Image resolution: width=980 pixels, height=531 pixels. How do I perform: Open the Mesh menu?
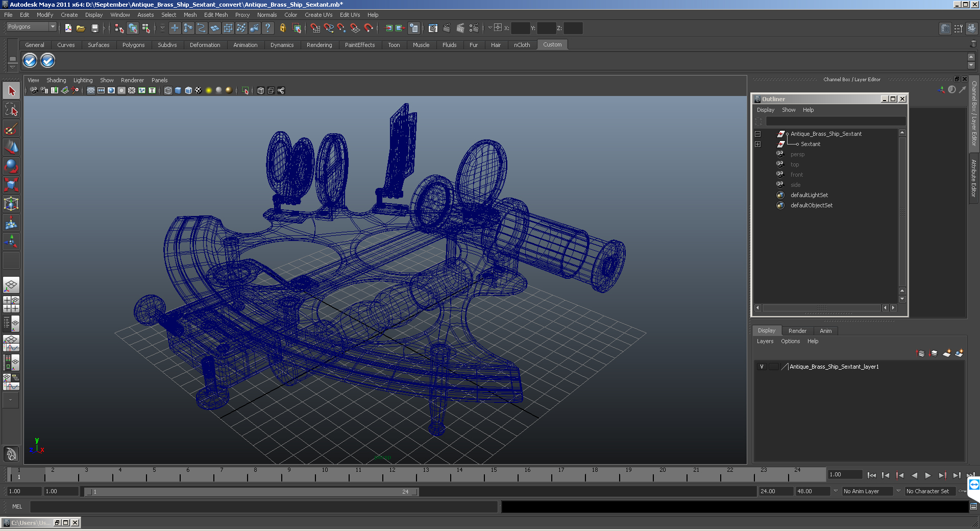(x=190, y=15)
